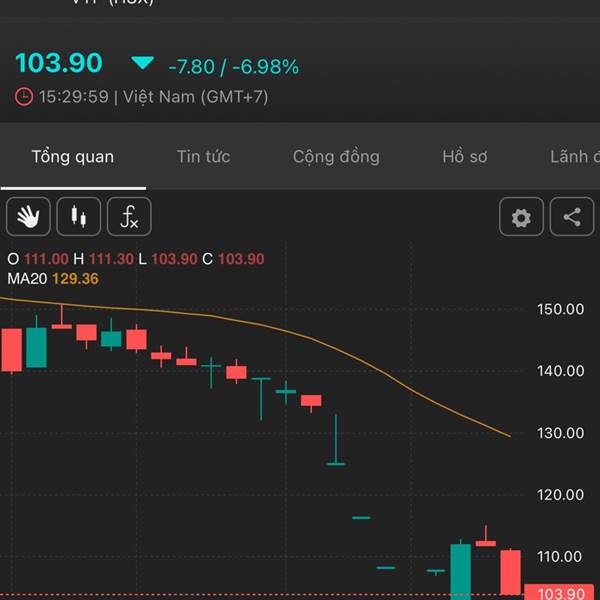Viewport: 600px width, 600px height.
Task: Tap the red clock icon
Action: (x=24, y=97)
